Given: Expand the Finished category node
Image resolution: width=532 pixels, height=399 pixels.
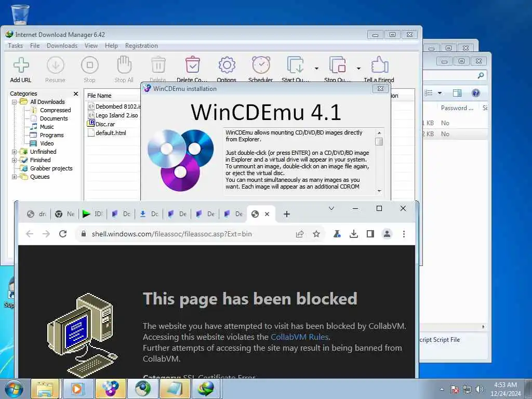Looking at the screenshot, I should pyautogui.click(x=14, y=160).
